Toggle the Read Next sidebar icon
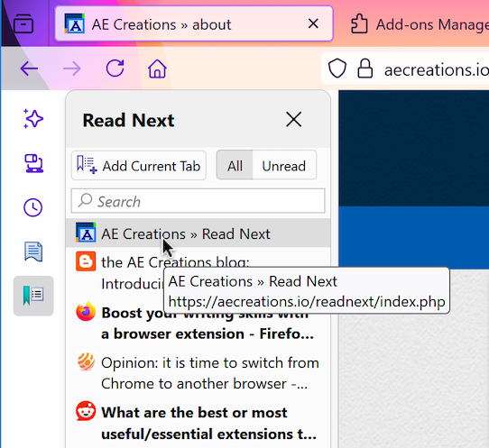 tap(33, 296)
